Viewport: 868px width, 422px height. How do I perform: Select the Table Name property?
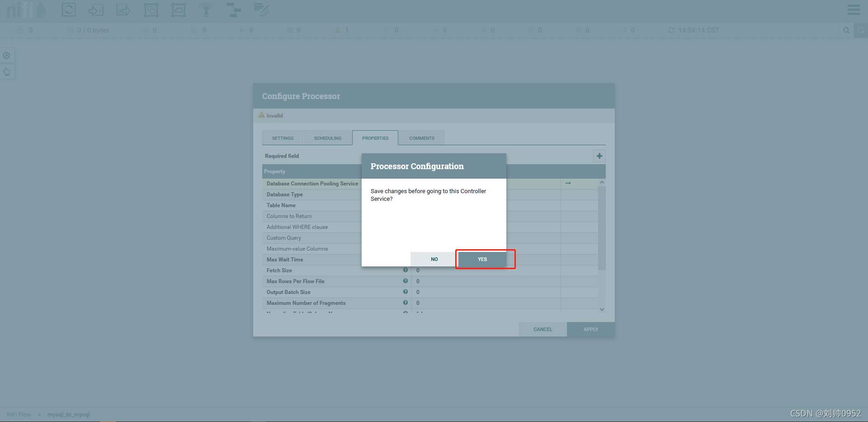tap(281, 205)
